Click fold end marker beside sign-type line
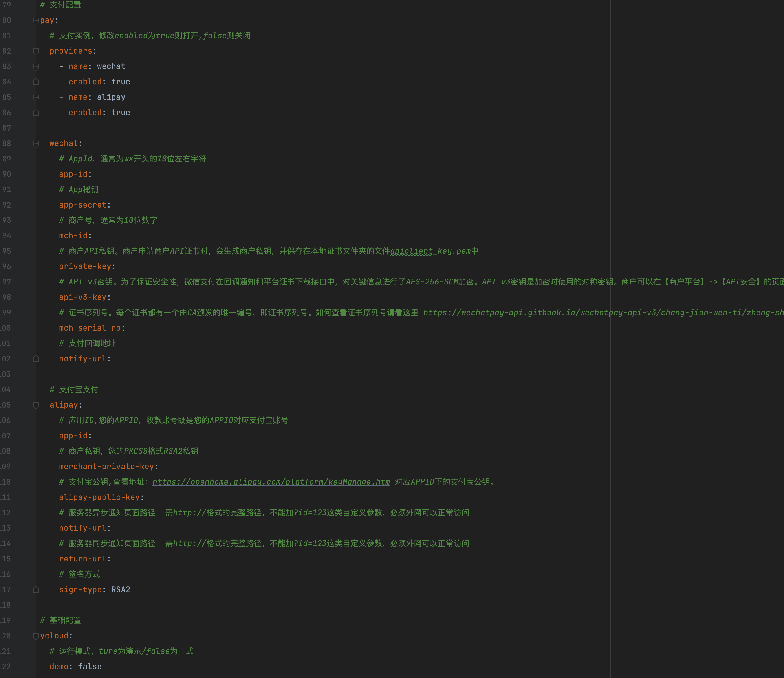784x678 pixels. coord(36,589)
